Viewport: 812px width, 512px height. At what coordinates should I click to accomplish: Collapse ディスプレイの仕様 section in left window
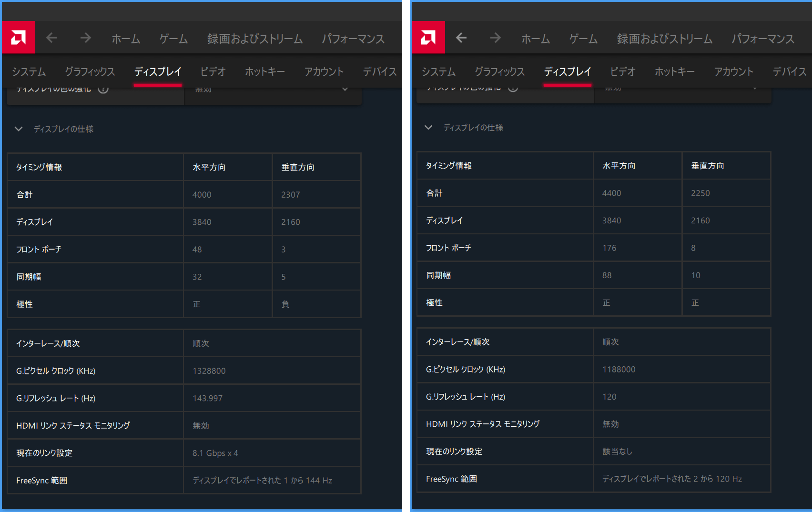click(19, 129)
